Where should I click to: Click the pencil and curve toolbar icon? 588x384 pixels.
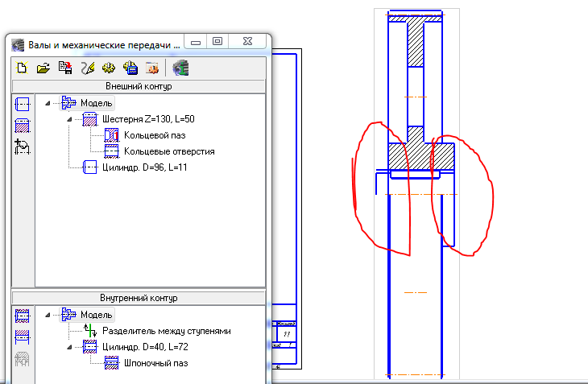click(x=87, y=68)
